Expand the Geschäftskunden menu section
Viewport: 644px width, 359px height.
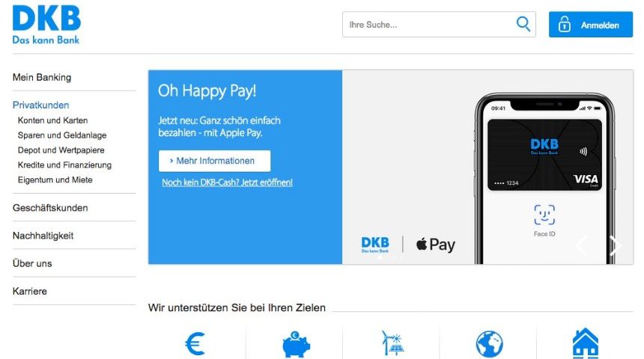[50, 208]
